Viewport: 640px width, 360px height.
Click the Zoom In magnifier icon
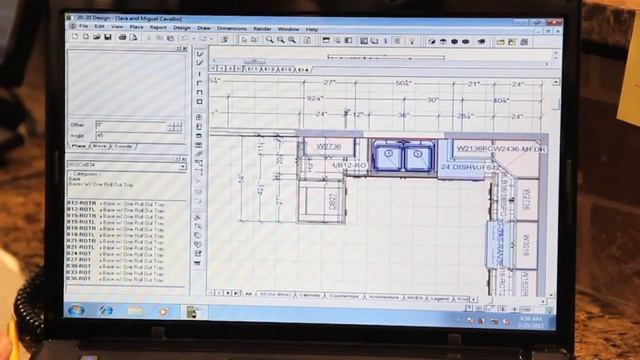click(x=281, y=40)
